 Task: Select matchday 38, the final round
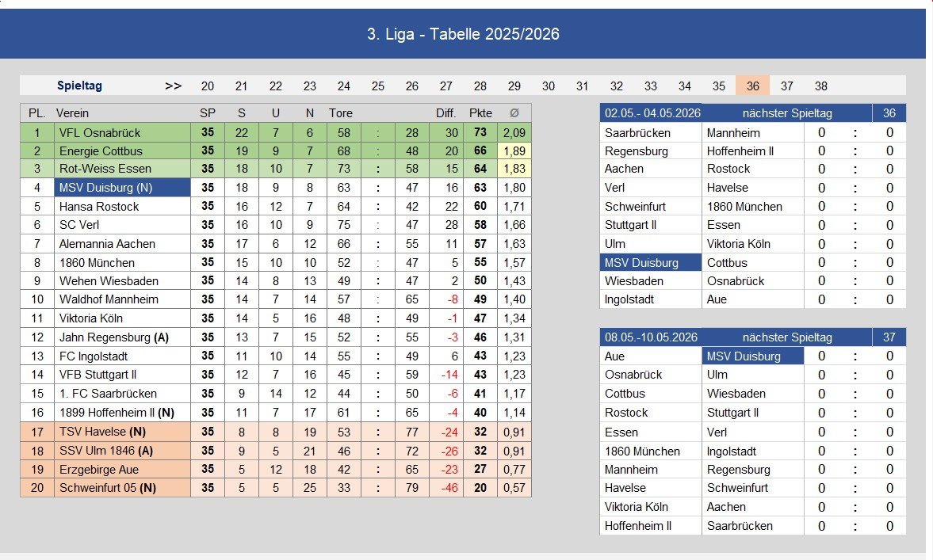click(x=820, y=86)
